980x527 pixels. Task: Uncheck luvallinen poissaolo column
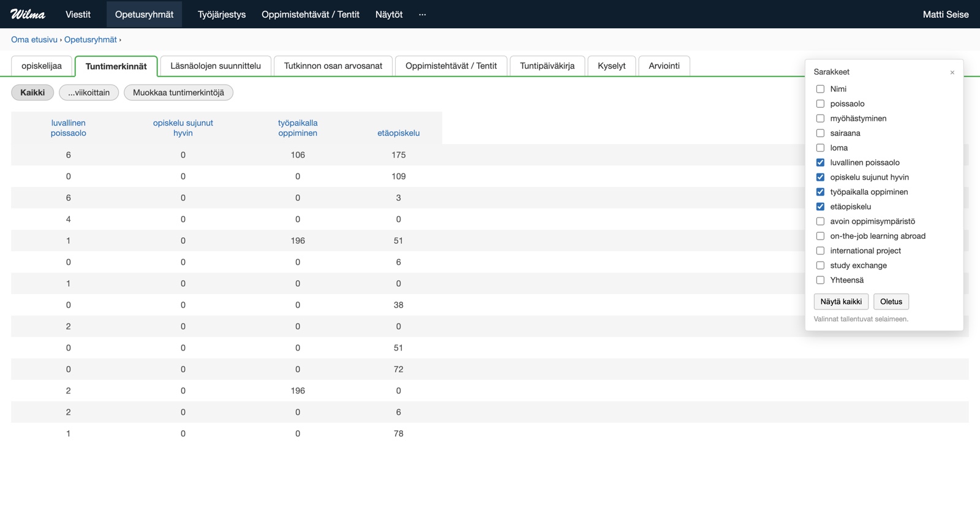coord(820,162)
